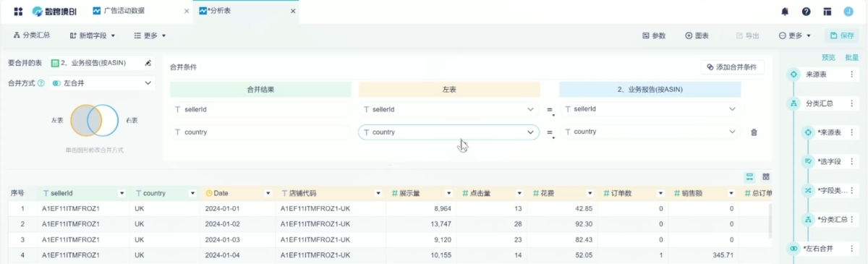Screen dimensions: 868x264
Task: Click the 保存 button
Action: tap(842, 35)
